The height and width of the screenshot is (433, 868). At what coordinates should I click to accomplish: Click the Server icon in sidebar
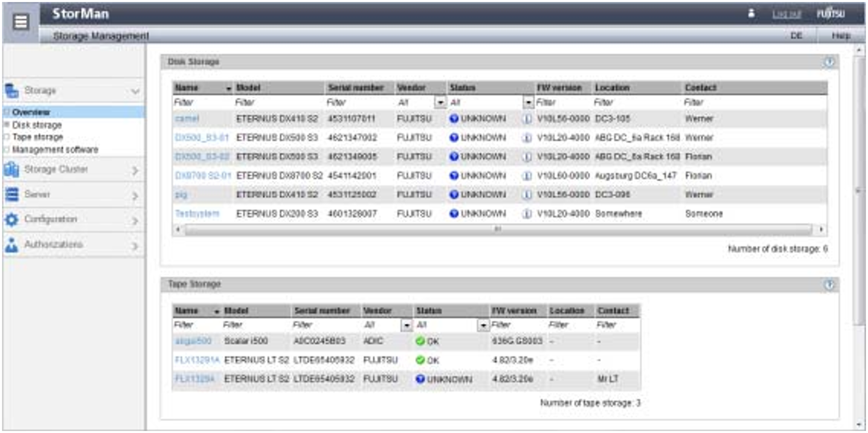(11, 195)
